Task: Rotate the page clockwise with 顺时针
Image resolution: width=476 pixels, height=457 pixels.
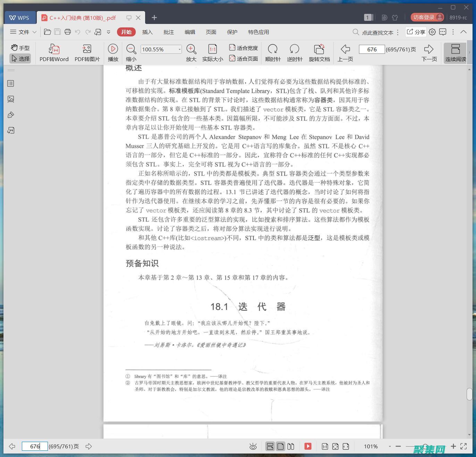Action: pyautogui.click(x=273, y=52)
